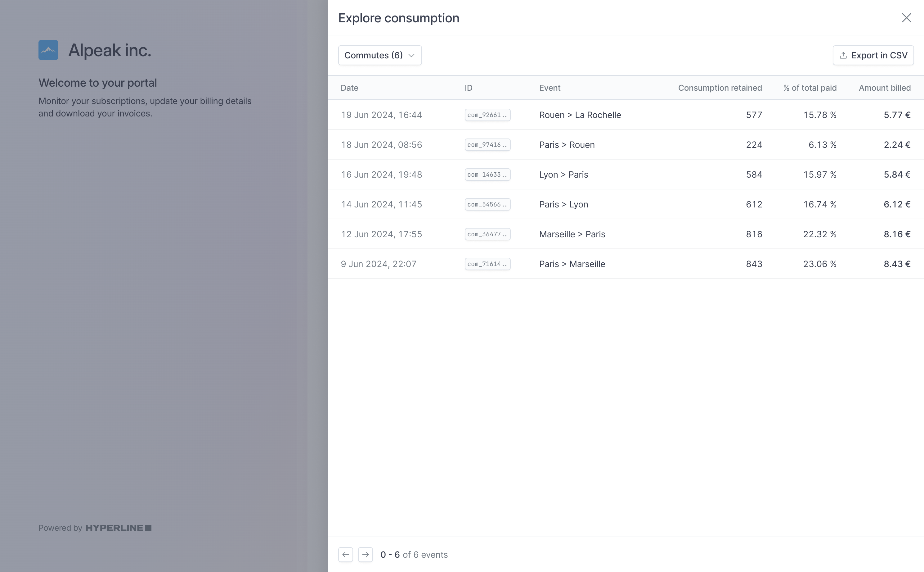
Task: Click consumption value 843
Action: click(x=754, y=264)
